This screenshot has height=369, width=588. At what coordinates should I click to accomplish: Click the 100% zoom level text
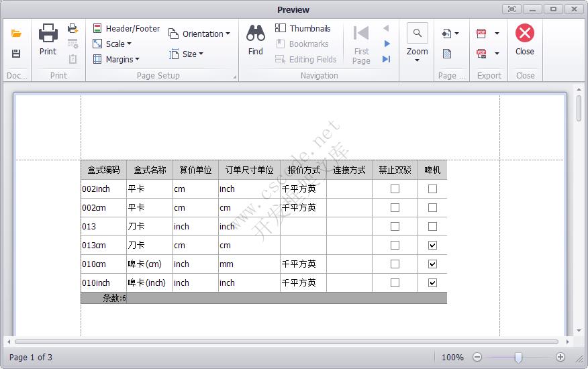[x=452, y=358]
